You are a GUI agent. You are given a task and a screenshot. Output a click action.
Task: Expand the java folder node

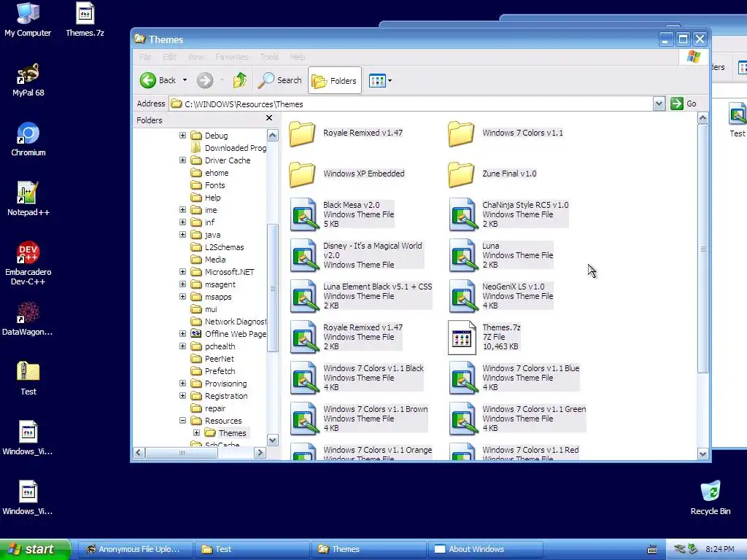pyautogui.click(x=182, y=234)
